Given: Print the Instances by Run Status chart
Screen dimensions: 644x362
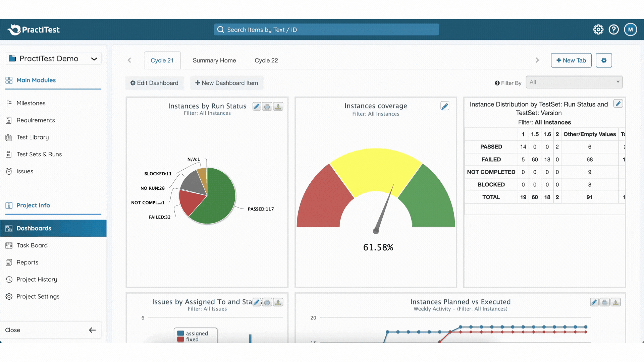Looking at the screenshot, I should tap(267, 107).
